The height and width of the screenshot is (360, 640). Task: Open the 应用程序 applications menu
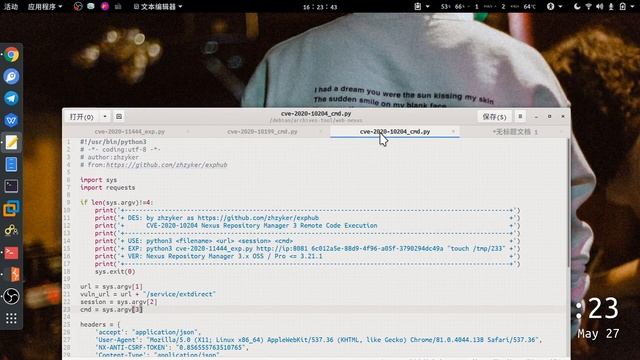pos(45,7)
